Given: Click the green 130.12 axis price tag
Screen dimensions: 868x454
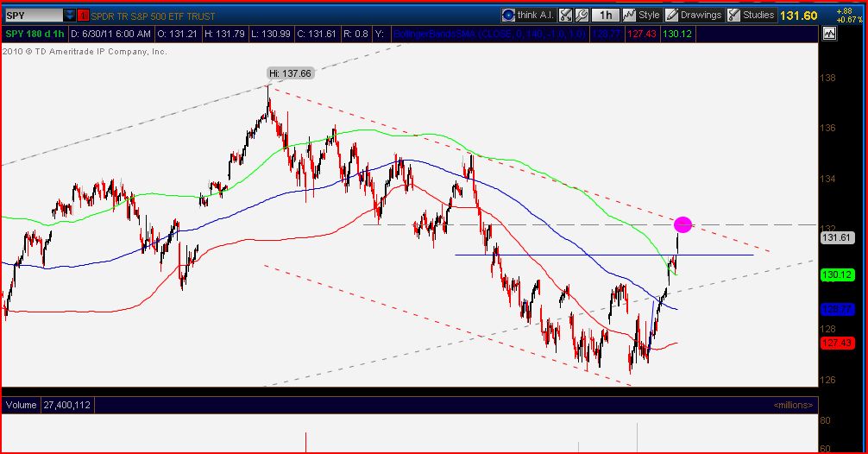Looking at the screenshot, I should click(x=837, y=274).
